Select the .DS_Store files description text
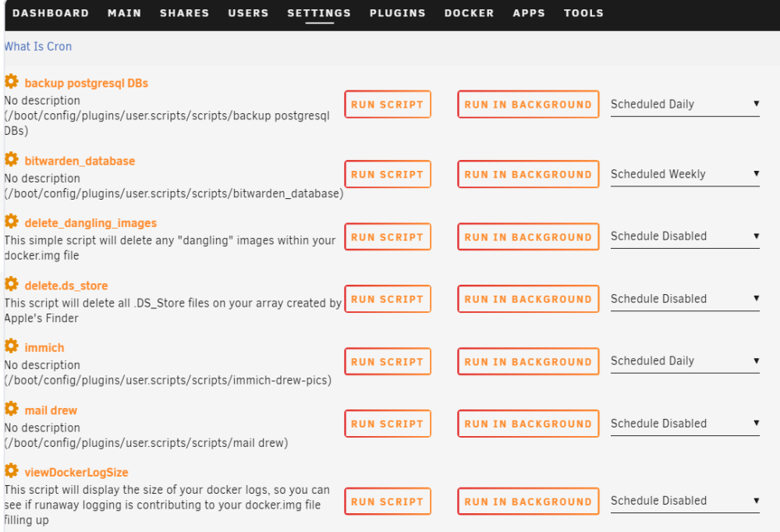The image size is (780, 532). point(172,310)
